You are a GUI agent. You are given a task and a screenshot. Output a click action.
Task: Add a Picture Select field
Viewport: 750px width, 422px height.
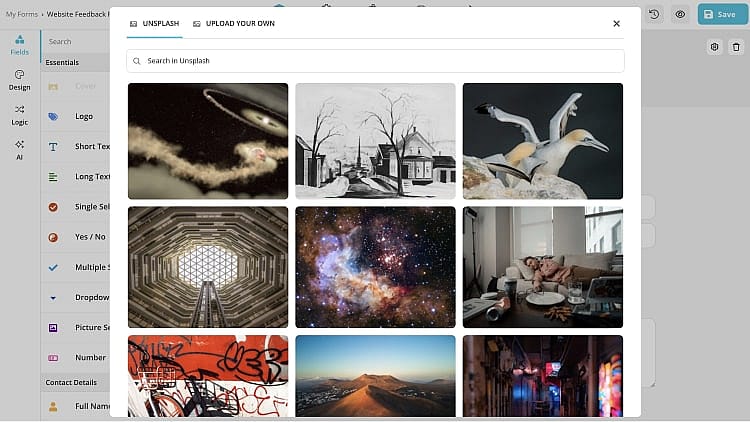click(x=76, y=327)
